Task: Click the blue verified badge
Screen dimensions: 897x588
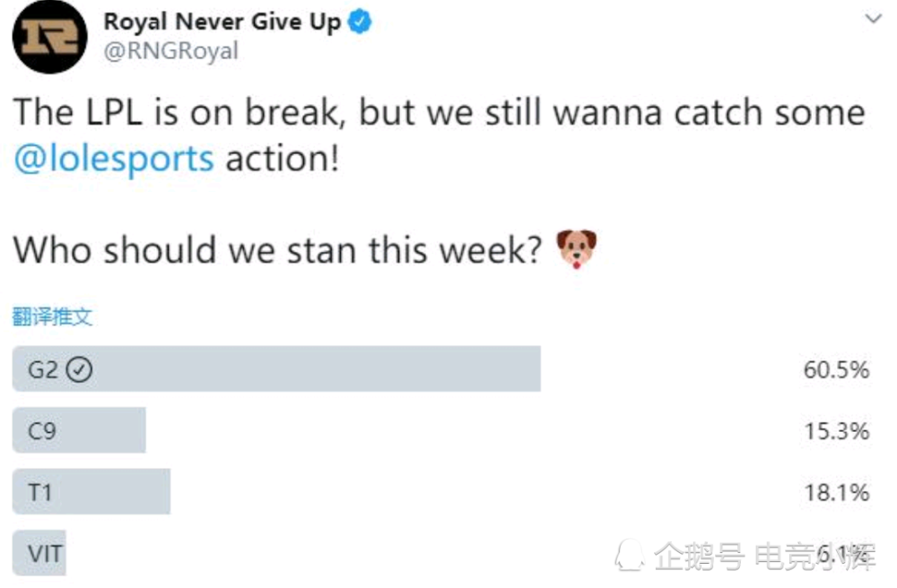Action: [x=360, y=22]
